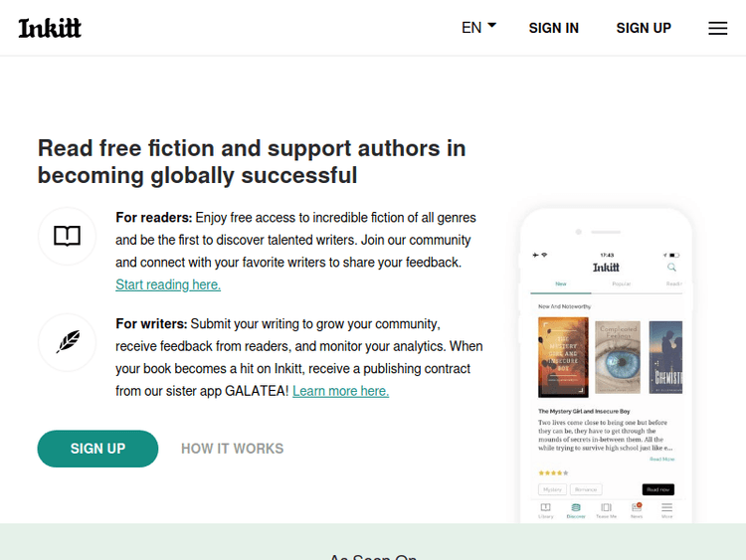Tap the News icon in phone mockup
The width and height of the screenshot is (746, 560).
tap(637, 509)
